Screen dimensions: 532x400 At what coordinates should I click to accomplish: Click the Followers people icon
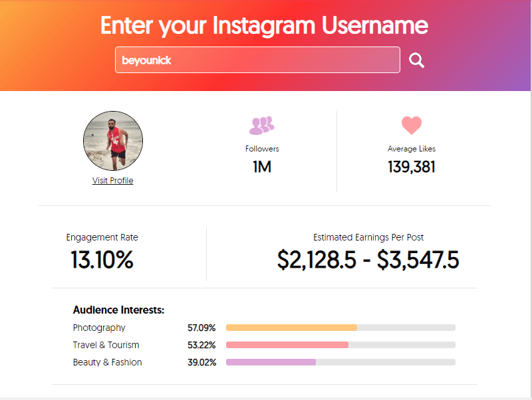tap(261, 126)
